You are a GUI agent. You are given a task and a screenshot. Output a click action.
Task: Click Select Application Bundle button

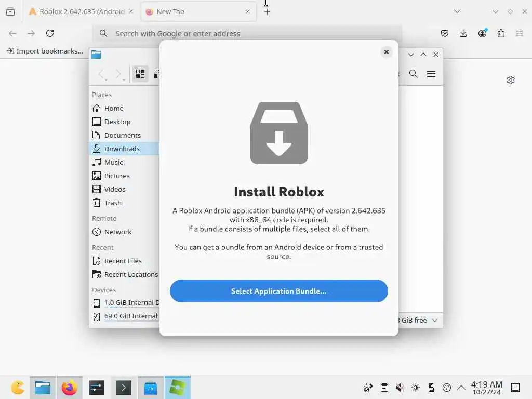[x=278, y=291]
